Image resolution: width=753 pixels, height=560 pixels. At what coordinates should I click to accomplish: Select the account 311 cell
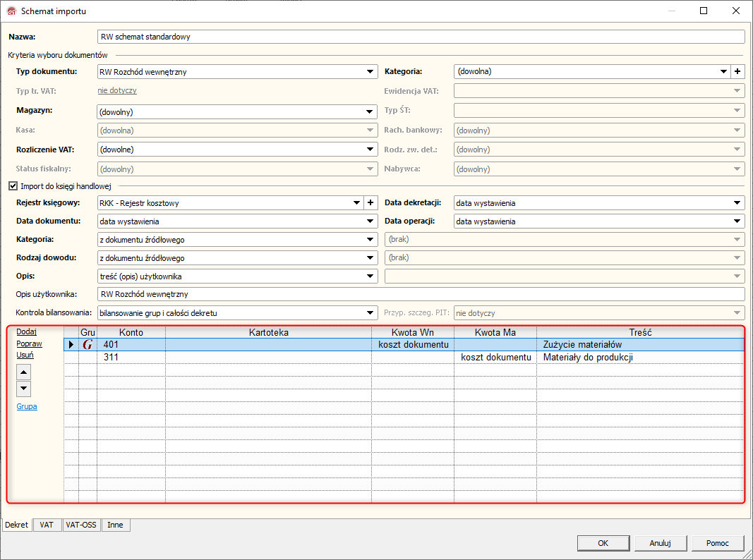[x=131, y=357]
